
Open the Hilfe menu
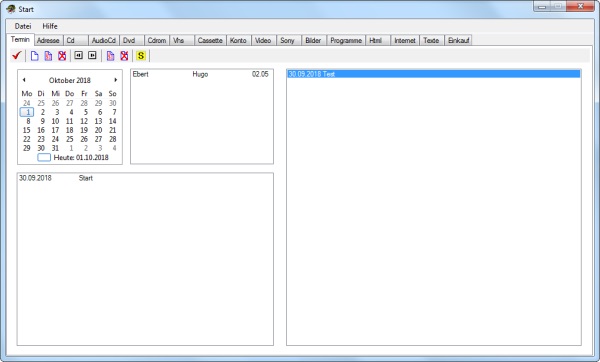click(x=50, y=26)
